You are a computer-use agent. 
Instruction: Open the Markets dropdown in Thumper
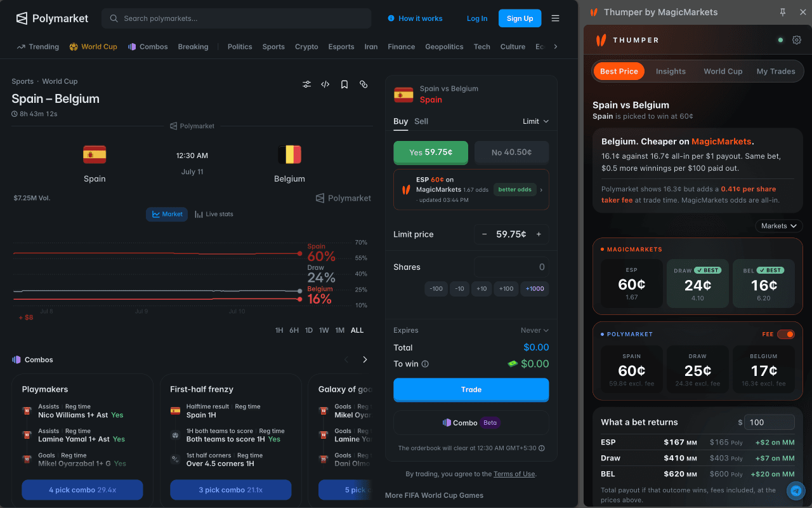pos(778,226)
